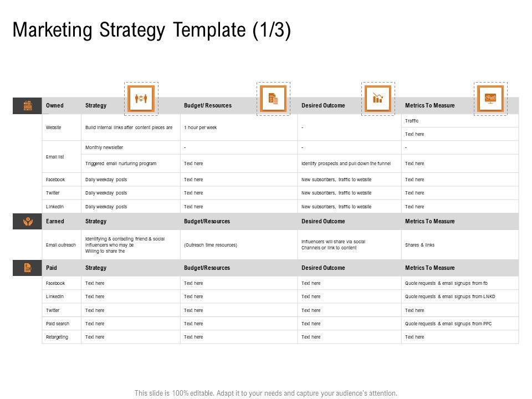Viewport: 532px width, 399px height.
Task: Click the Paid section header label
Action: (x=52, y=268)
